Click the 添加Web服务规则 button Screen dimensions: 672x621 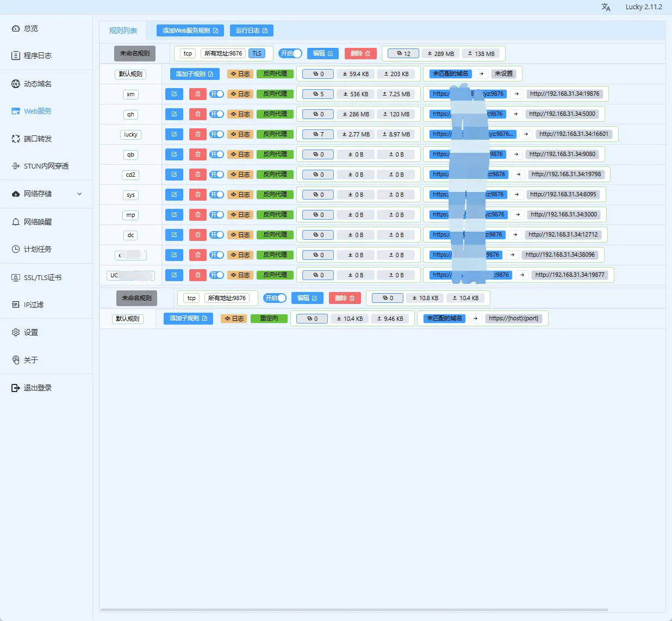(x=190, y=31)
